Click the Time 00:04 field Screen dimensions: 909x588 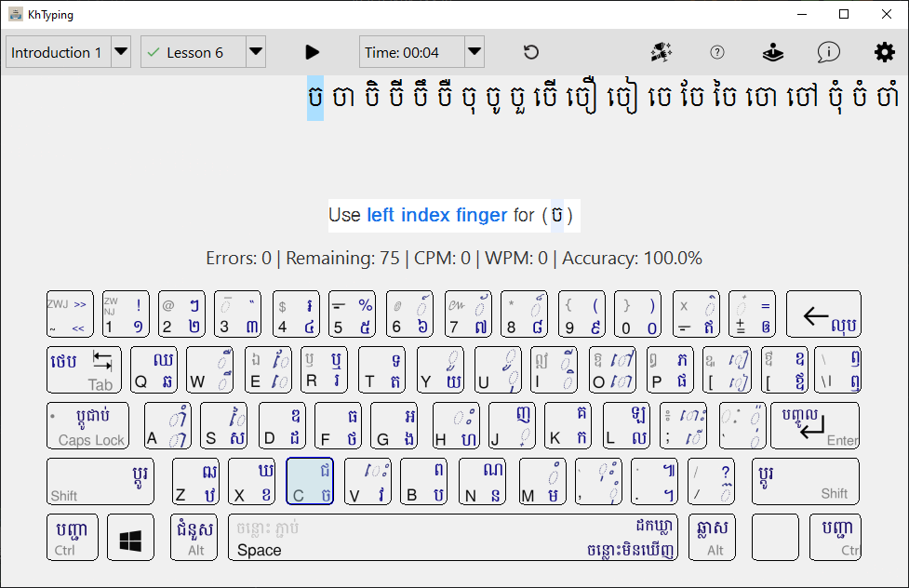411,52
